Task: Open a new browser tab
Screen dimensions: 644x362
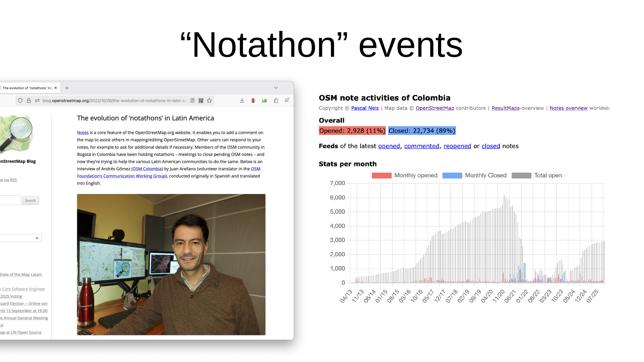Action: coord(67,88)
